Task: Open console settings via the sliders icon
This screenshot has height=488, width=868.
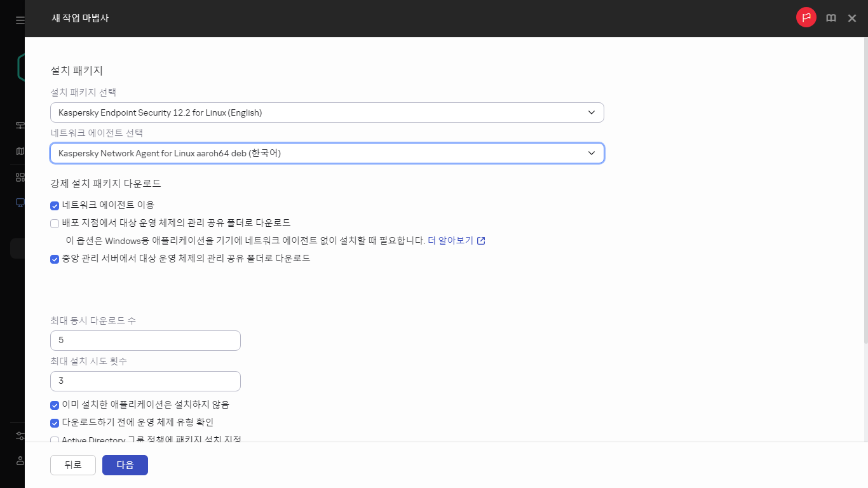Action: coord(19,436)
